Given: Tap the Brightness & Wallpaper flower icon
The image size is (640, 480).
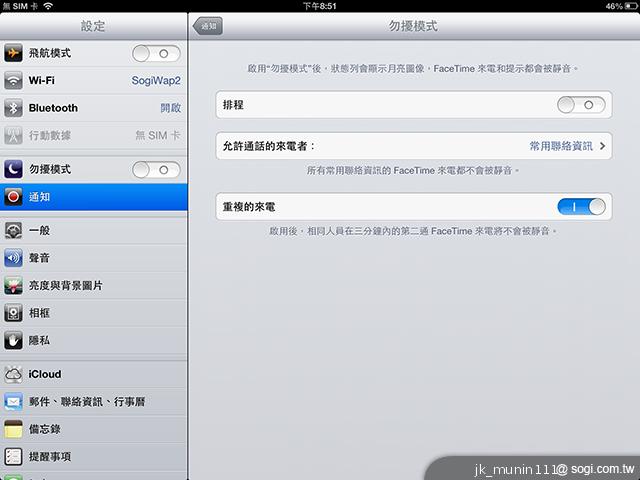Looking at the screenshot, I should coord(13,285).
